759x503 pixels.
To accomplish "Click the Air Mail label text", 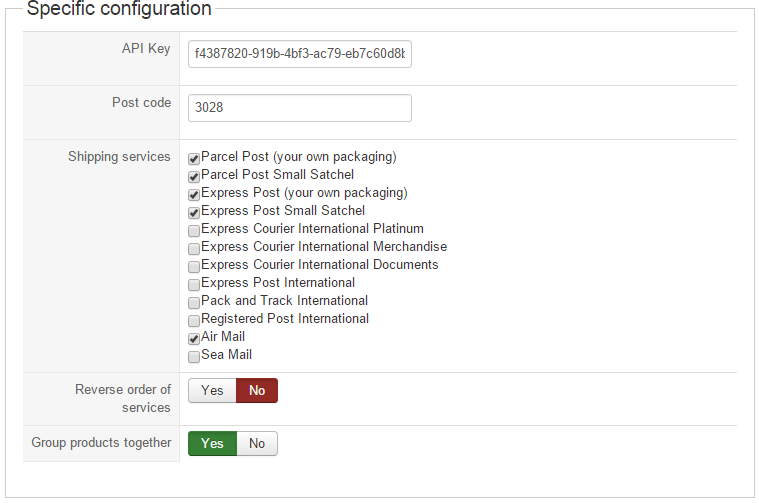I will coord(223,337).
